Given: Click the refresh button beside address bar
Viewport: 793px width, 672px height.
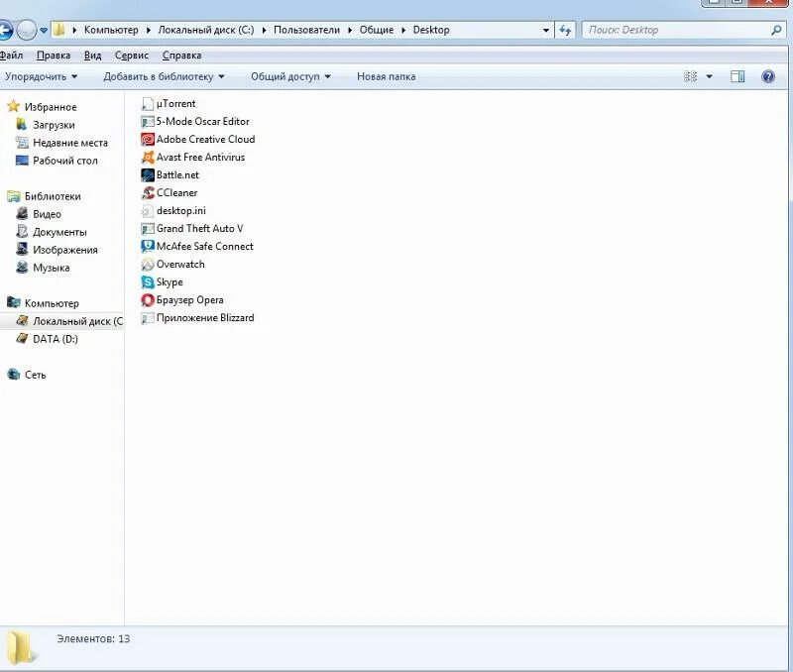Looking at the screenshot, I should pos(565,30).
